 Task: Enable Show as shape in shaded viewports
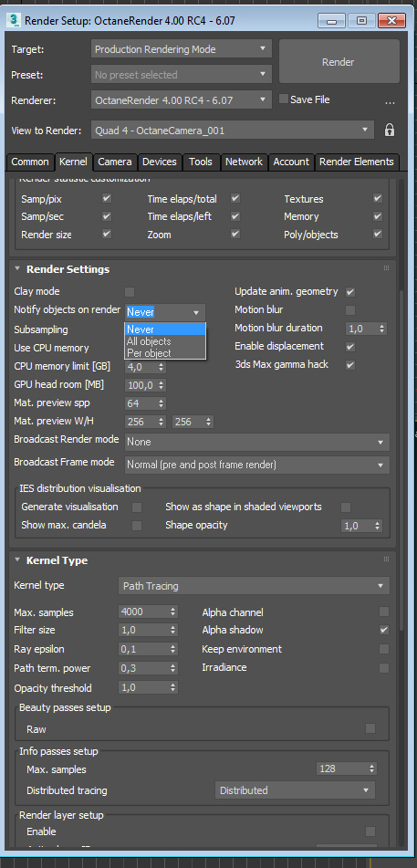346,507
